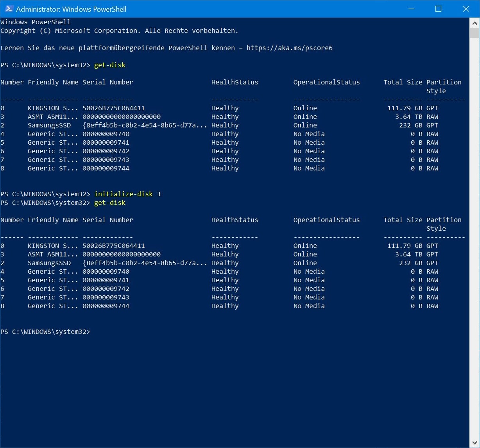Click serial 000000009740 in the first table
The width and height of the screenshot is (480, 448).
106,134
